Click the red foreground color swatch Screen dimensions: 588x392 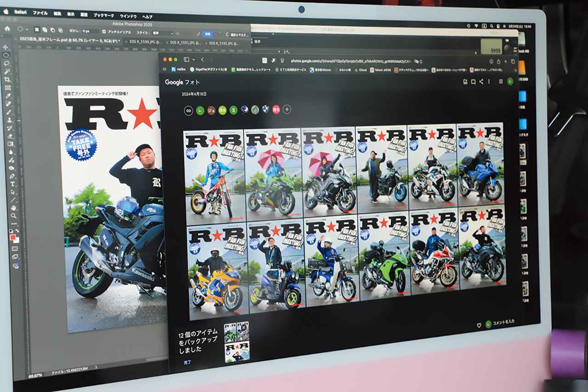tap(12, 237)
